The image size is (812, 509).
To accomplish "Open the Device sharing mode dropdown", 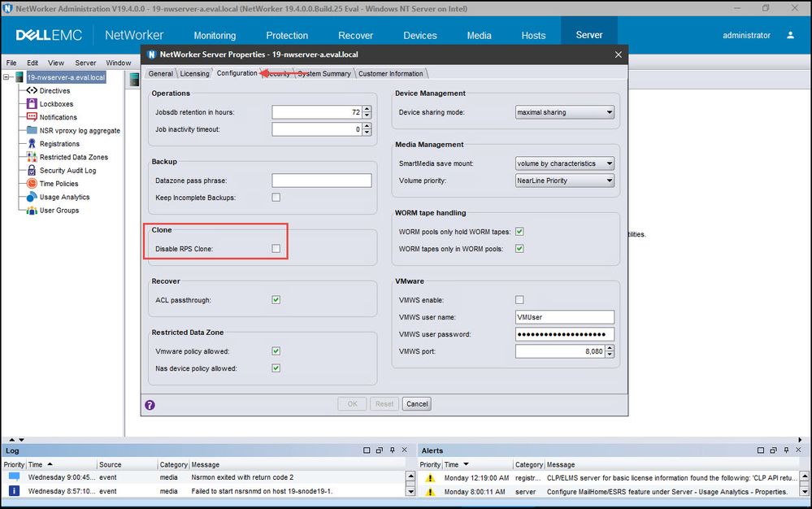I will coord(565,112).
